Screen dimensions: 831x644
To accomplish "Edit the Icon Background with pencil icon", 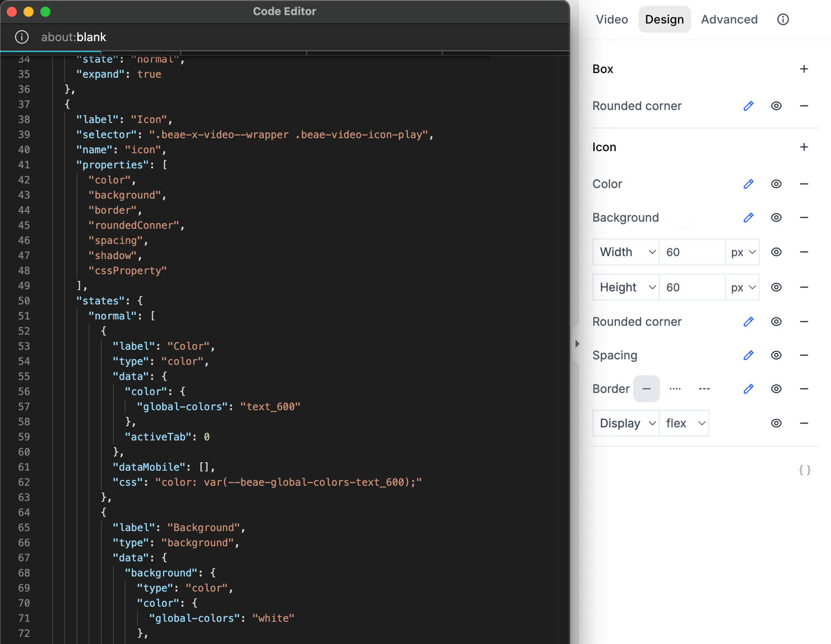I will tap(748, 217).
